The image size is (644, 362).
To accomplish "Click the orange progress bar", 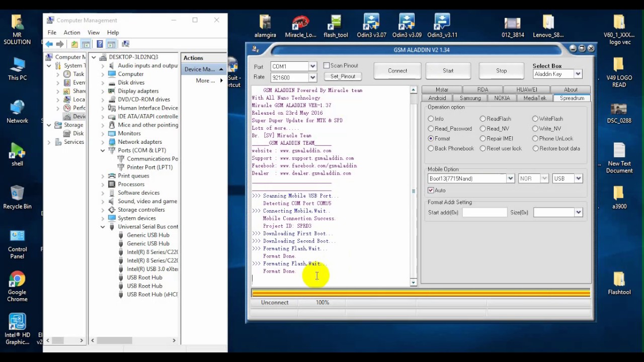I will pos(421,293).
